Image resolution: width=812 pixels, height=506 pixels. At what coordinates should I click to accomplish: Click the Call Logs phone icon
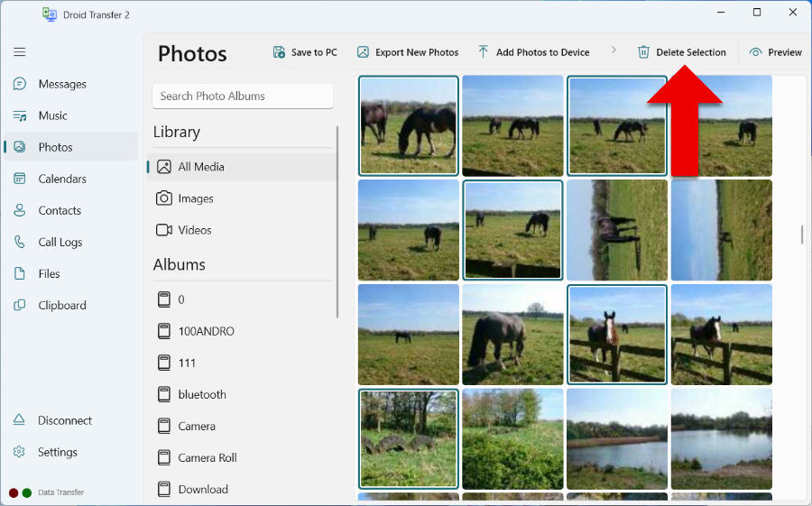coord(20,242)
